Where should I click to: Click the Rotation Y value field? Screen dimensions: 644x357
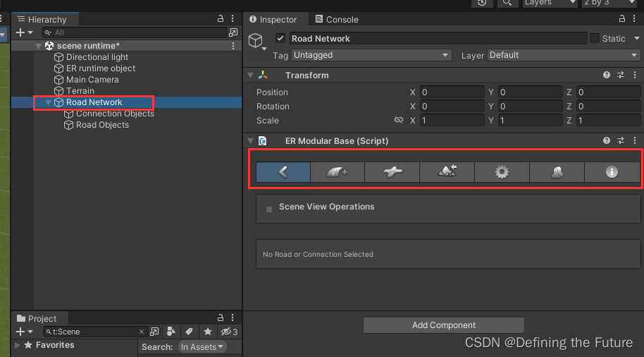coord(530,106)
